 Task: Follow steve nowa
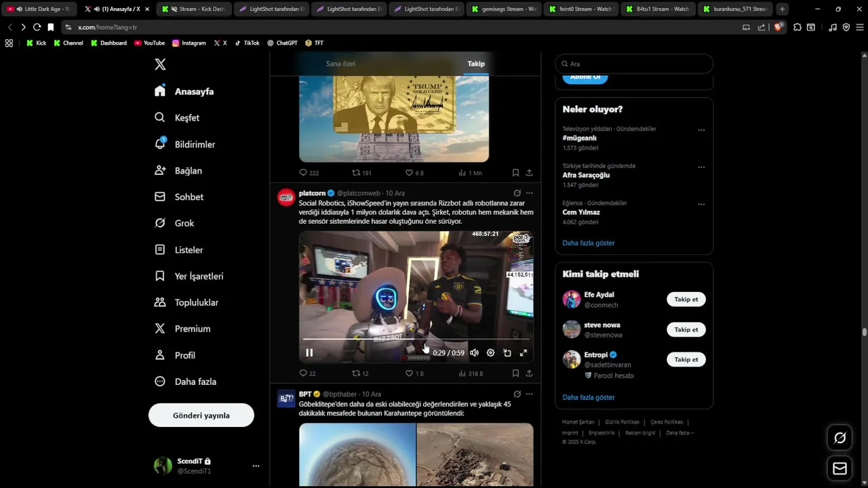click(686, 329)
